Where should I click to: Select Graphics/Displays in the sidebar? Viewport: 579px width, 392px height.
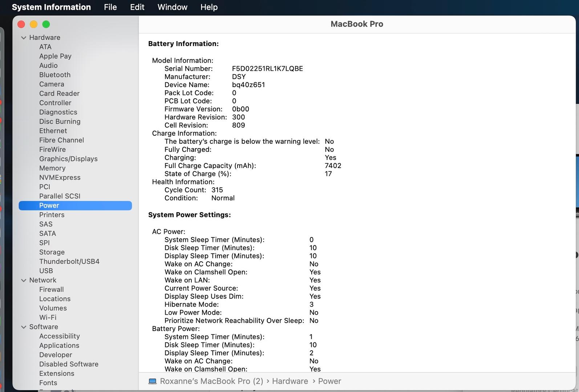pos(68,159)
